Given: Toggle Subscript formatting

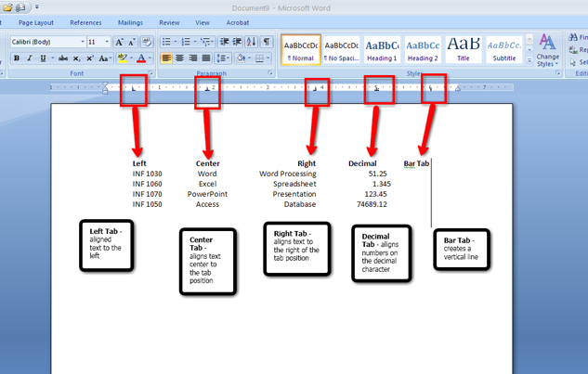Looking at the screenshot, I should pos(76,58).
